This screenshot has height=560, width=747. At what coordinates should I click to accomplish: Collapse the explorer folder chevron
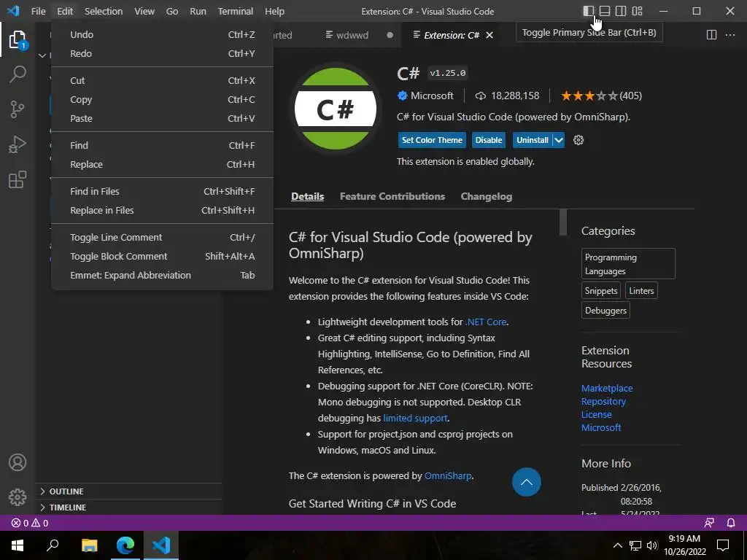42,55
